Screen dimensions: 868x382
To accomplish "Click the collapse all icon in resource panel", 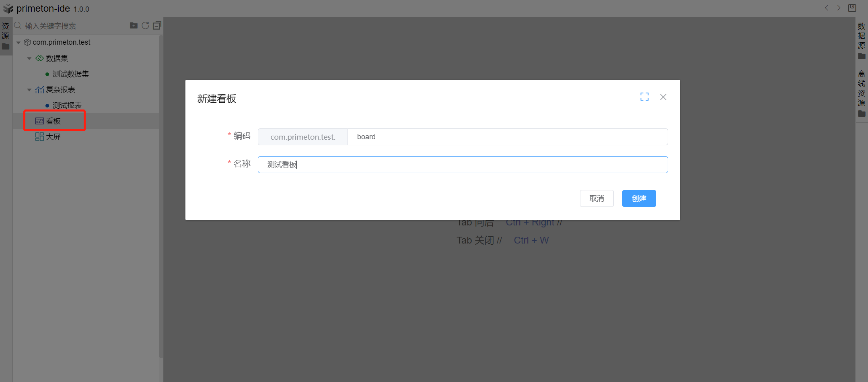I will pos(157,26).
